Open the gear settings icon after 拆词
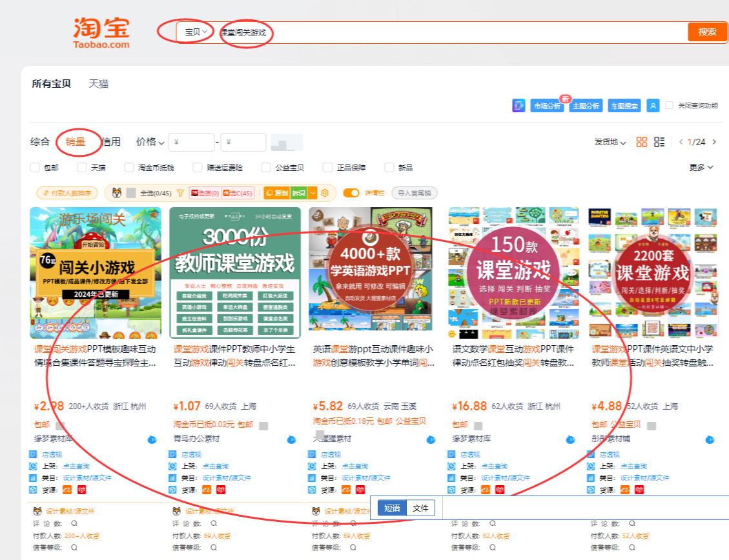Image resolution: width=729 pixels, height=560 pixels. click(x=325, y=193)
